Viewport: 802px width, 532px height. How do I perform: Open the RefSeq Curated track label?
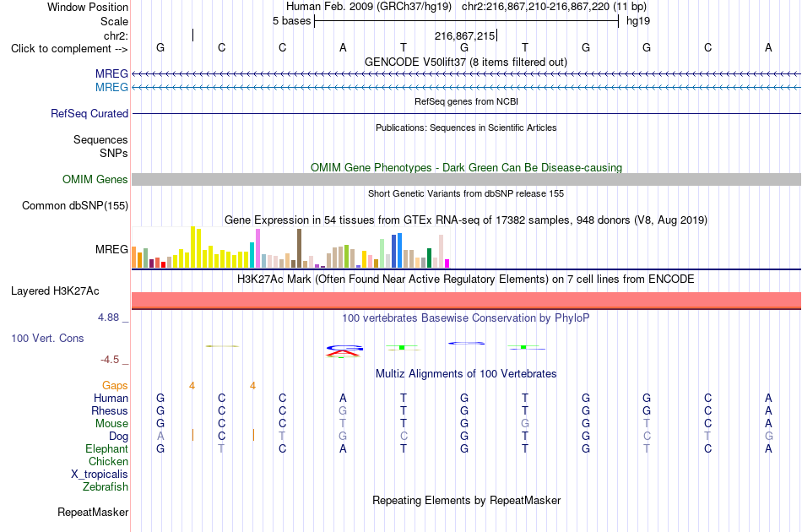89,113
